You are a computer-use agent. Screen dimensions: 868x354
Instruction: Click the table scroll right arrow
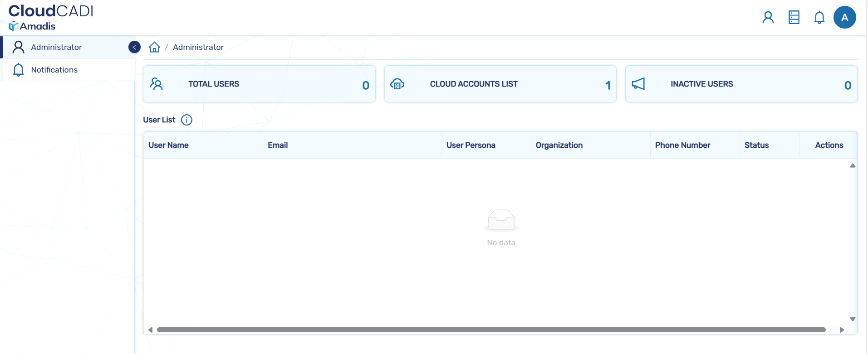(842, 330)
